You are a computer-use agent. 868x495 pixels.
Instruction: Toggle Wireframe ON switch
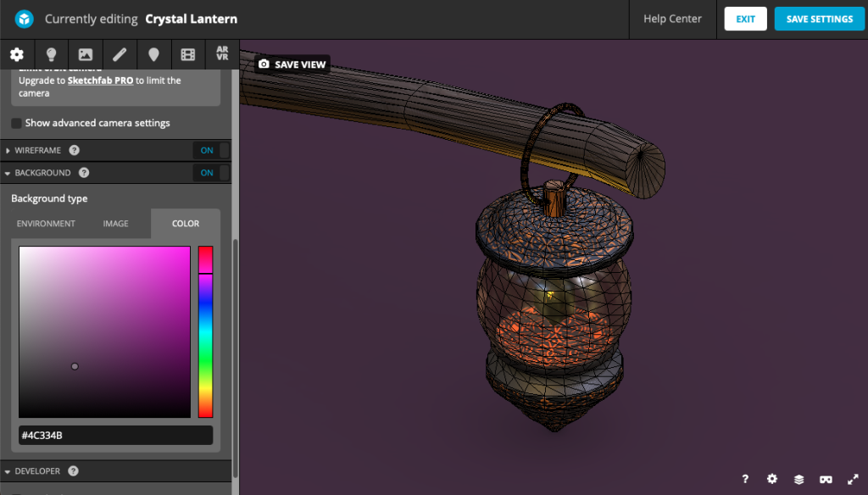pyautogui.click(x=211, y=150)
